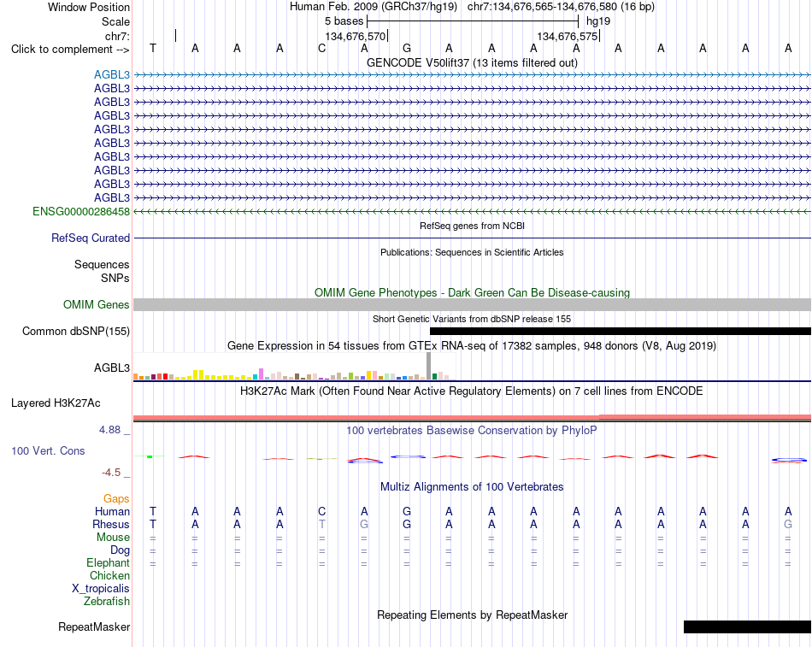Click the tall gray bar in GTEx chart

428,366
